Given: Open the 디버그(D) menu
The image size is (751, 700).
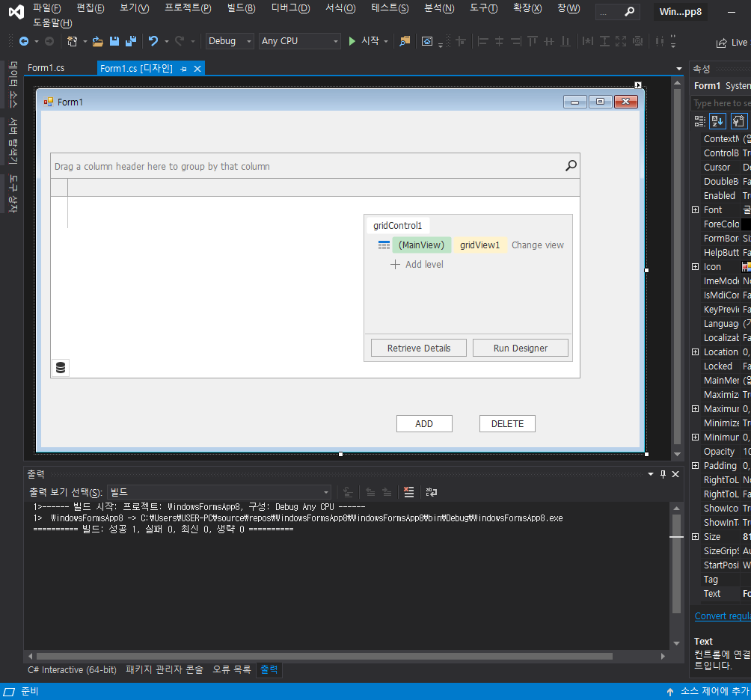Looking at the screenshot, I should (291, 8).
